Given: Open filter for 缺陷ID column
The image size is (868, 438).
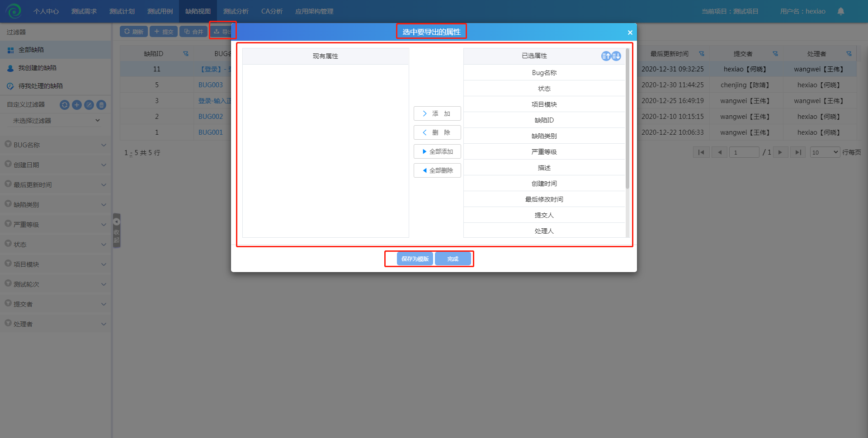Looking at the screenshot, I should pos(186,54).
